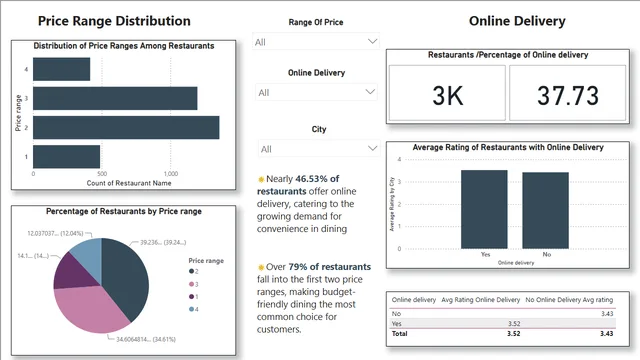Click 'Percentage of Restaurants by Price range' title
The width and height of the screenshot is (640, 360).
[x=124, y=211]
